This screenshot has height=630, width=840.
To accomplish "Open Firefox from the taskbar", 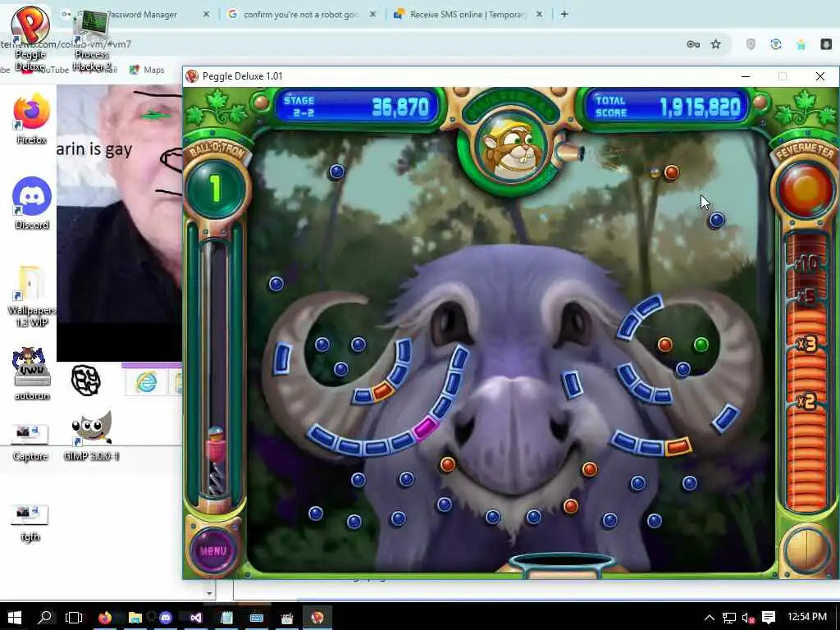I will click(x=105, y=618).
